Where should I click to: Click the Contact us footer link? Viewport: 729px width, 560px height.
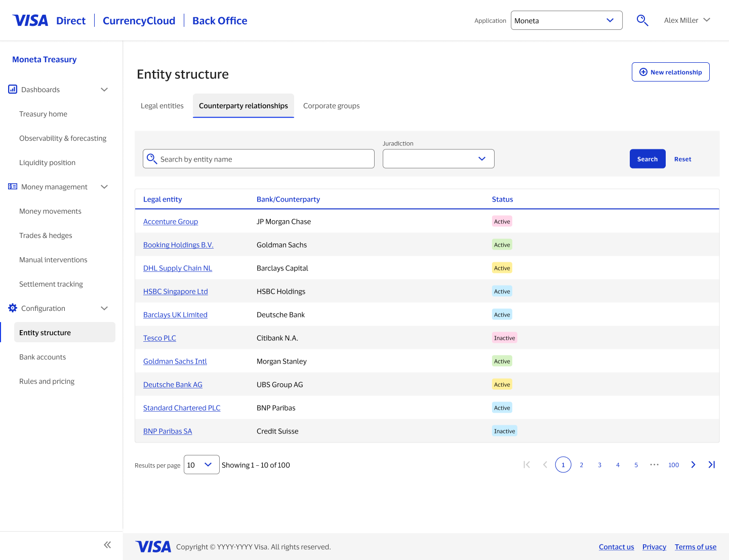click(616, 547)
